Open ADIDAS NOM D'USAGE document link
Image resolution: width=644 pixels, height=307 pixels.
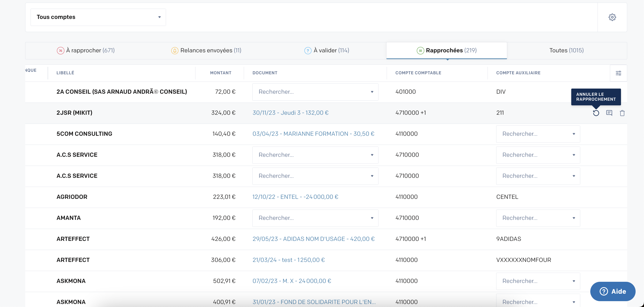coord(314,239)
